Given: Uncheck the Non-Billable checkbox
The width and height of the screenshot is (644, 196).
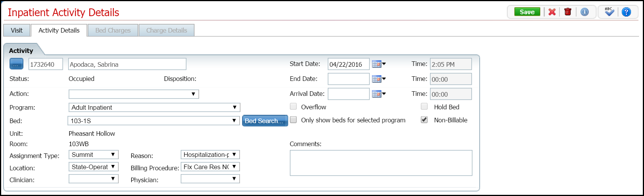Looking at the screenshot, I should [x=424, y=120].
